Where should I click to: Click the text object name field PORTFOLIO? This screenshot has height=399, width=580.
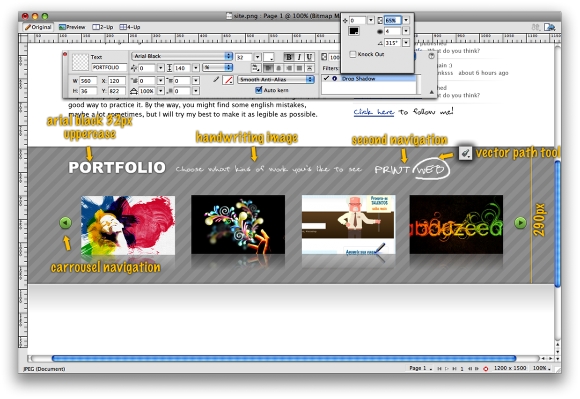pos(109,68)
